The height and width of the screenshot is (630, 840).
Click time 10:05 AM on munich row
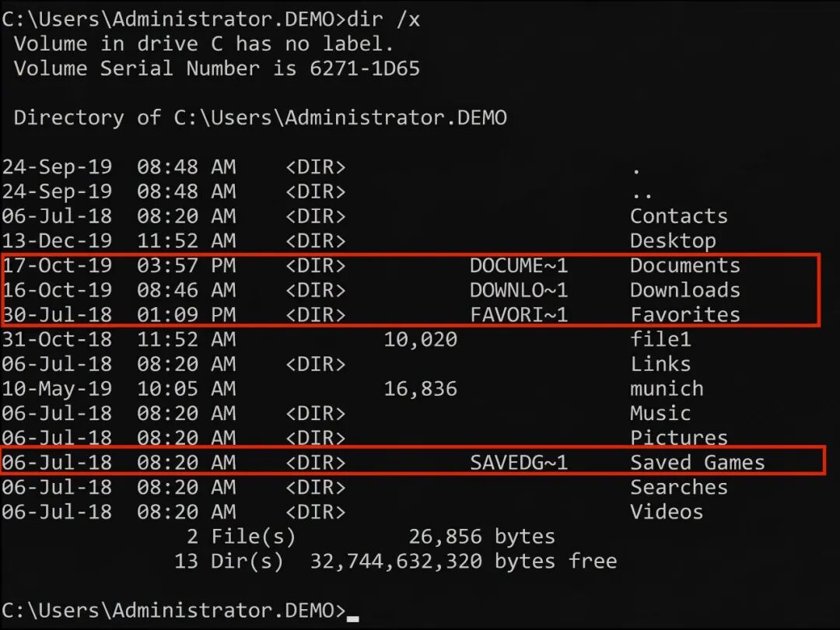point(187,389)
